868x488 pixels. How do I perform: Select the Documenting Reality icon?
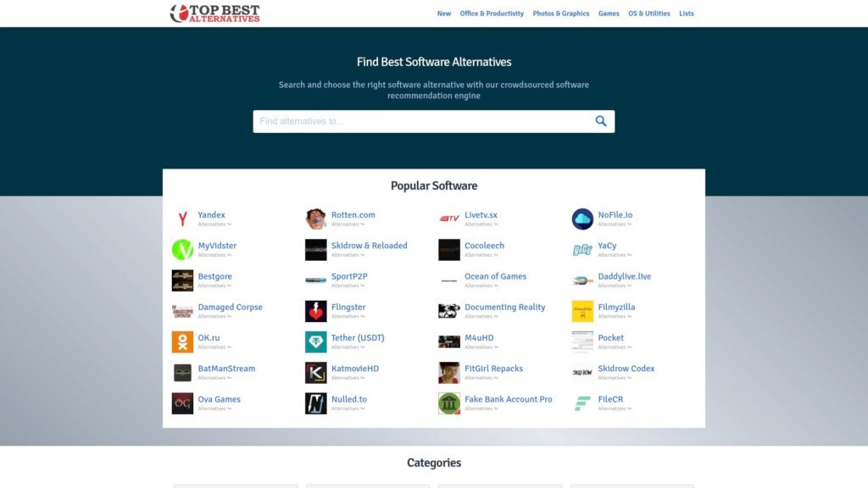coord(449,311)
